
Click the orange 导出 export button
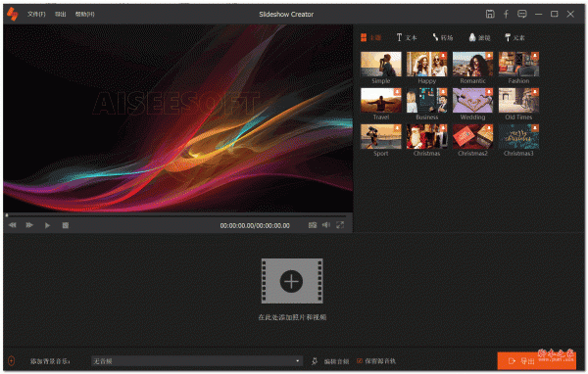point(537,360)
